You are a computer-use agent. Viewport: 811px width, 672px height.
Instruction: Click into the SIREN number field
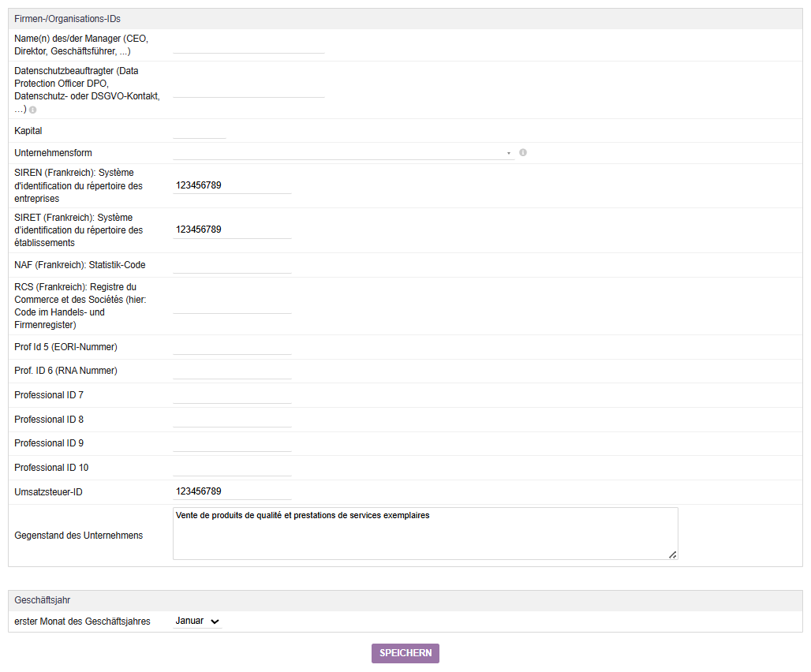tap(232, 185)
